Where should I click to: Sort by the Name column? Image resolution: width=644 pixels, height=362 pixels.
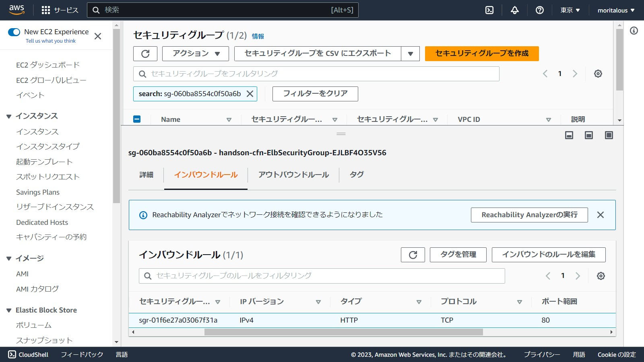tap(229, 119)
